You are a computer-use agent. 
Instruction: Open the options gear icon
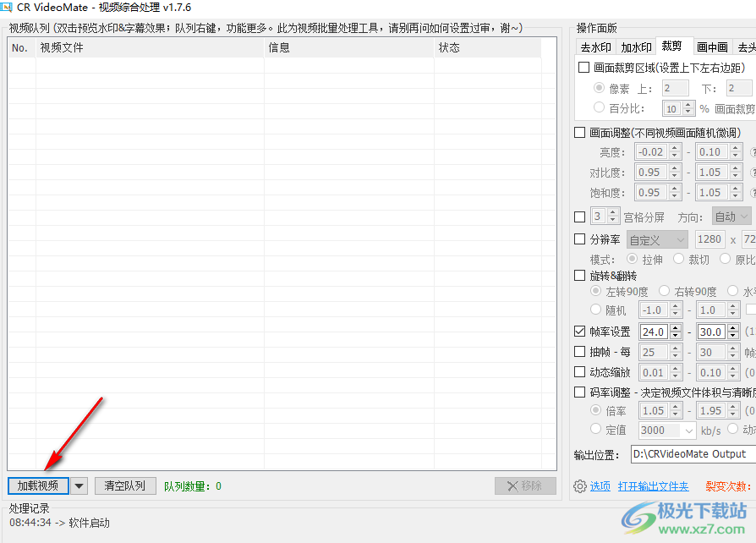[x=580, y=486]
